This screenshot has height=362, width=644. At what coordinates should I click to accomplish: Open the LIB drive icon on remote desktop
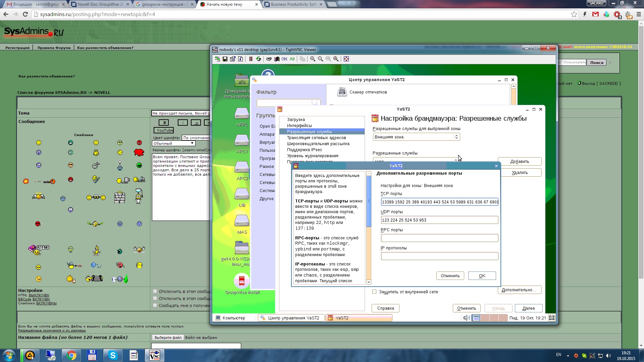click(x=242, y=198)
